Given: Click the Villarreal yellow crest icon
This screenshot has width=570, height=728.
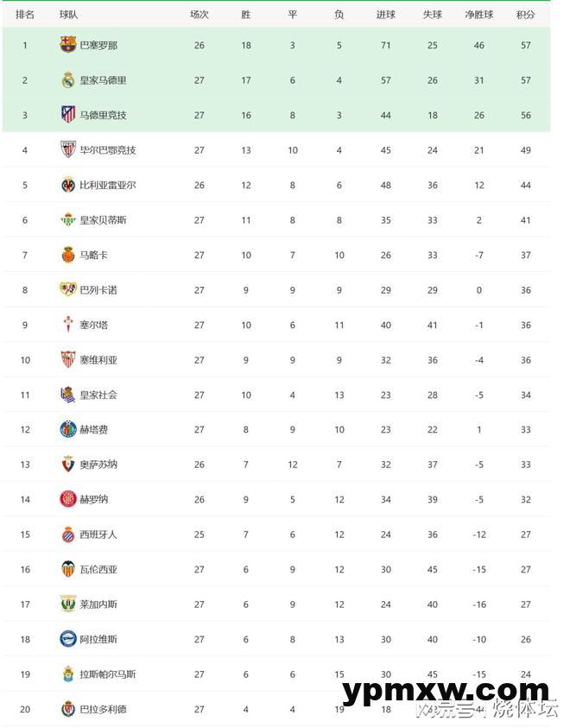Looking at the screenshot, I should coord(68,185).
